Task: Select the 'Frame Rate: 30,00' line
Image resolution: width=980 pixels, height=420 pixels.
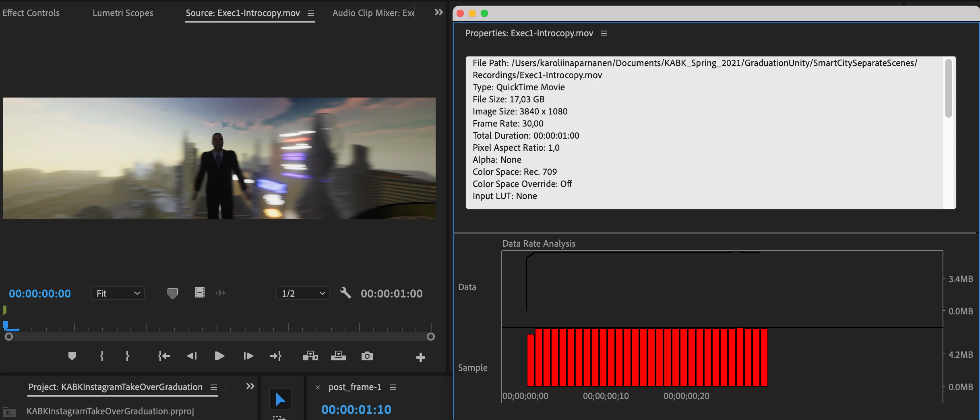Action: 508,123
